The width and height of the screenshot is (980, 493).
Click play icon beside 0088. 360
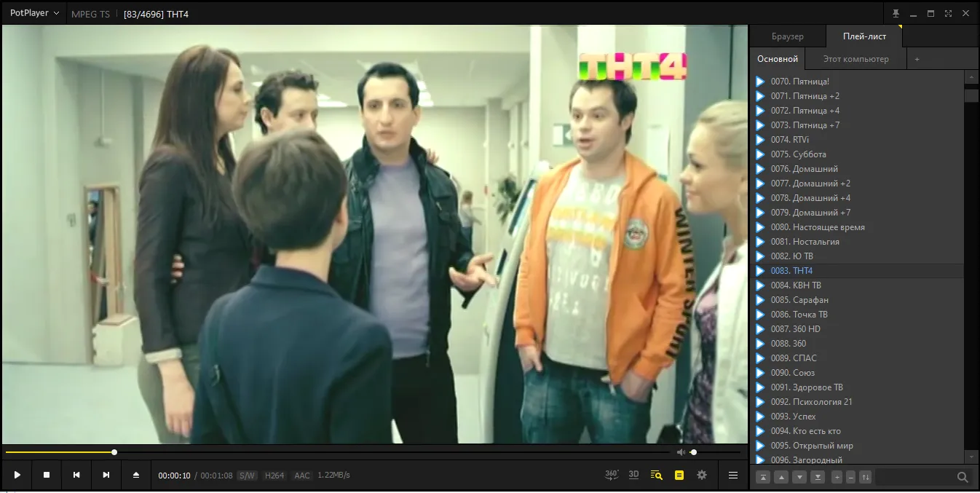click(760, 344)
